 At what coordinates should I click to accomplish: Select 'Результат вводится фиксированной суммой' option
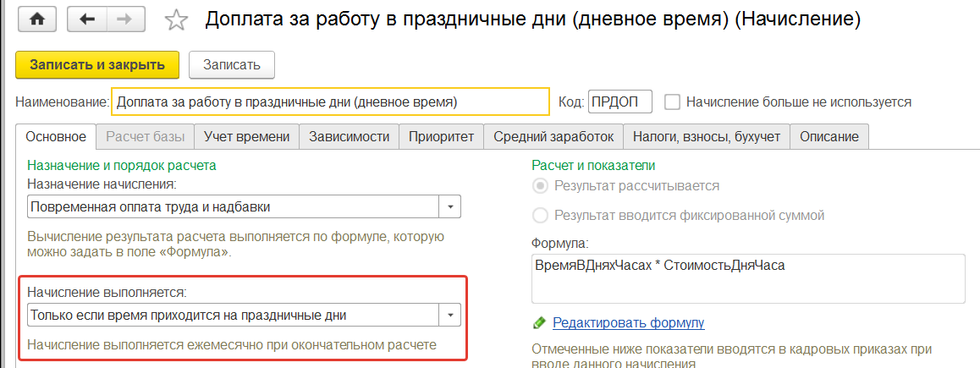[539, 215]
